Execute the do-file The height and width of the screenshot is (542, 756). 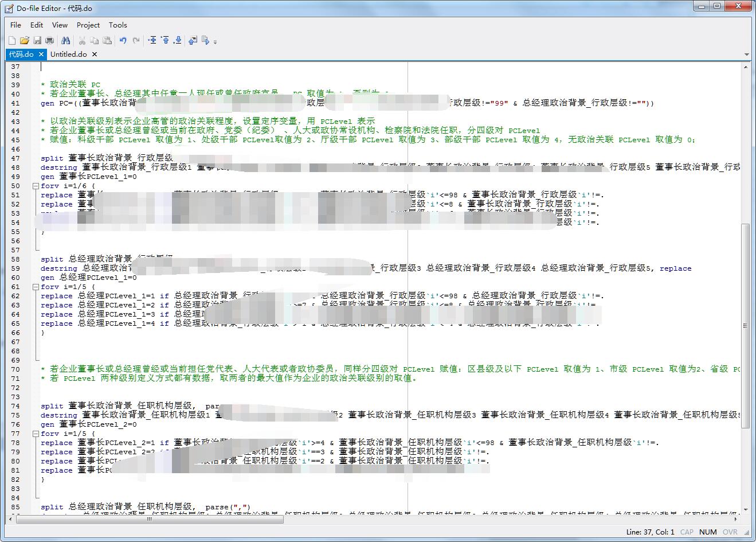point(205,41)
